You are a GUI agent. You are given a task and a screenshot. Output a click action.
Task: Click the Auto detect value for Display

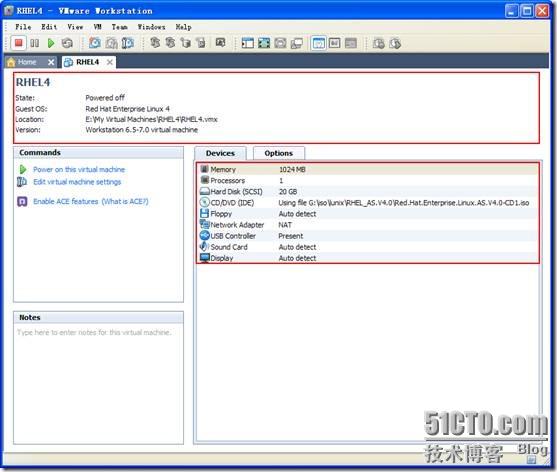pyautogui.click(x=297, y=258)
